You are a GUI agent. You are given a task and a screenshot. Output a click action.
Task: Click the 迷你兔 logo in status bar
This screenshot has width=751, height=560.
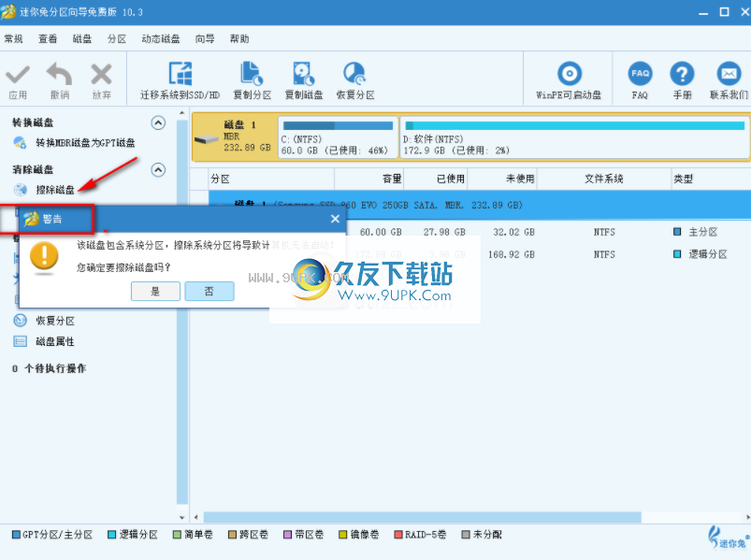click(729, 538)
